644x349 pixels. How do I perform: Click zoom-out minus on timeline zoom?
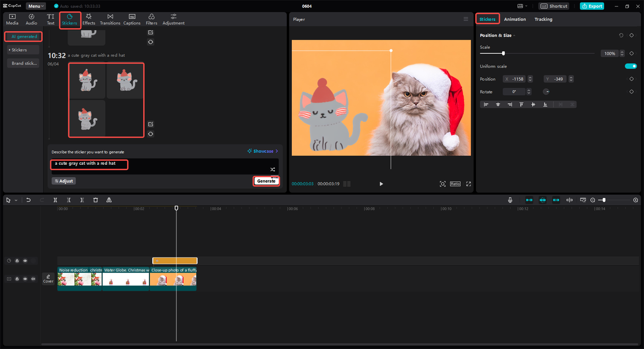pos(593,200)
